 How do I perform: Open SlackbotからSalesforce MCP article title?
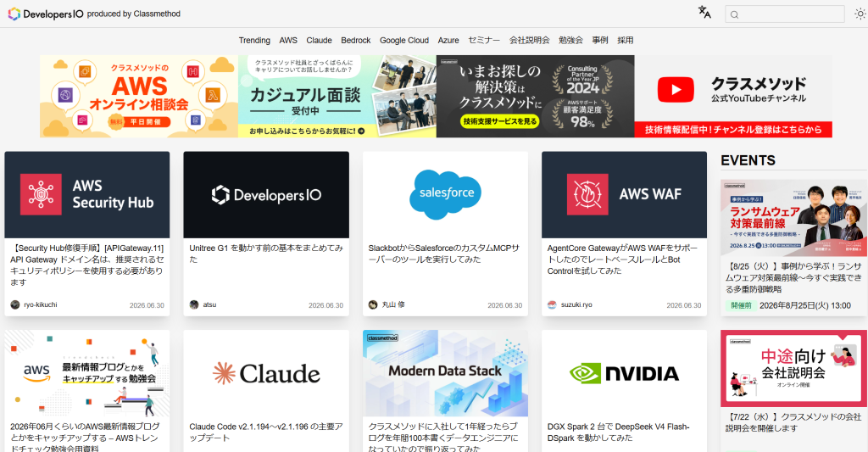click(444, 254)
